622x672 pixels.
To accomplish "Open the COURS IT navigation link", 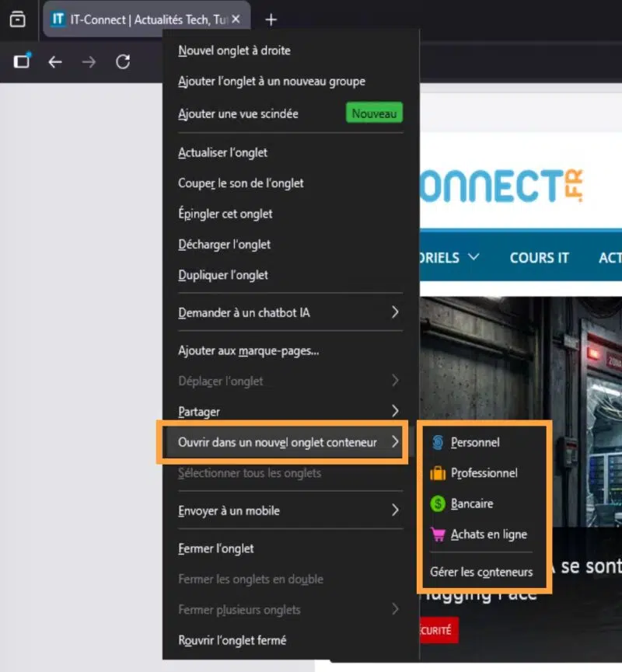I will click(540, 258).
